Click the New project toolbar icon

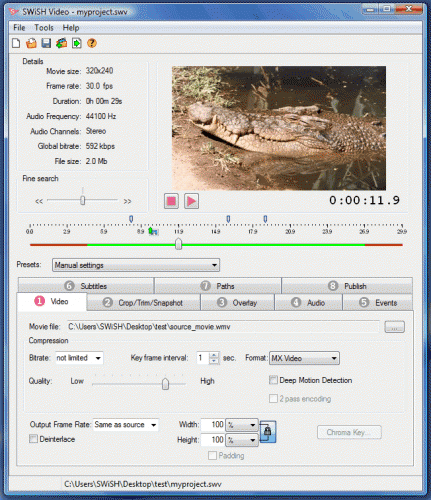tap(16, 43)
